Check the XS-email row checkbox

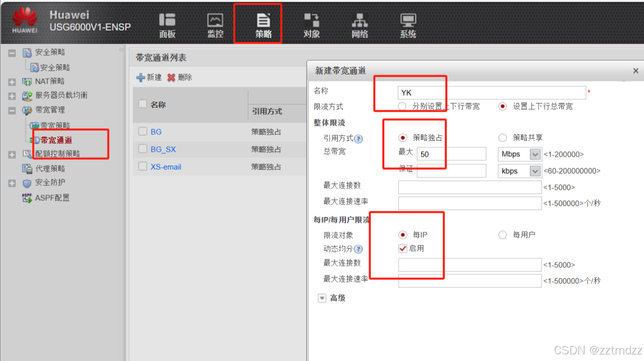tap(143, 166)
